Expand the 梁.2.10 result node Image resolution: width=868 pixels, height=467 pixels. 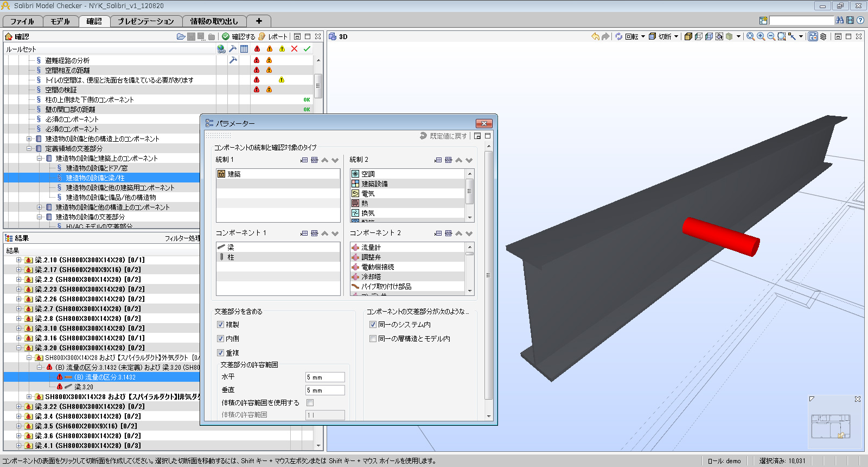pyautogui.click(x=18, y=260)
